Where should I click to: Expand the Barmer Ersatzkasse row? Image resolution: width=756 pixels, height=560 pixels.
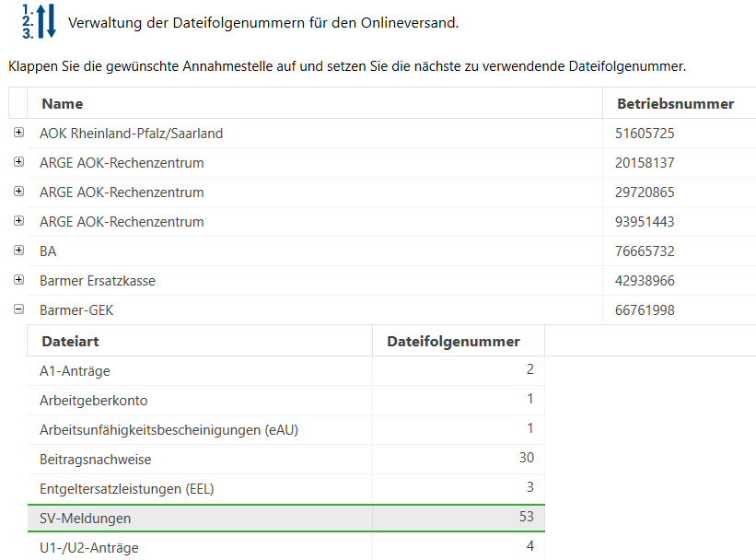(x=18, y=280)
